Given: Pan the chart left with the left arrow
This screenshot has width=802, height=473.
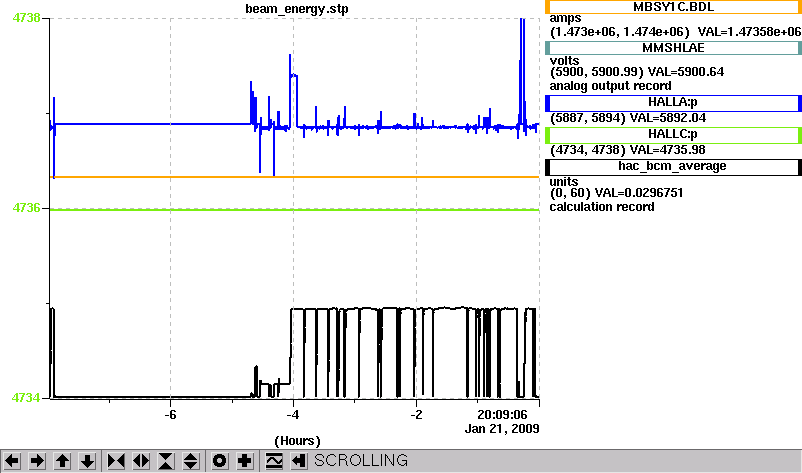Looking at the screenshot, I should tap(12, 461).
